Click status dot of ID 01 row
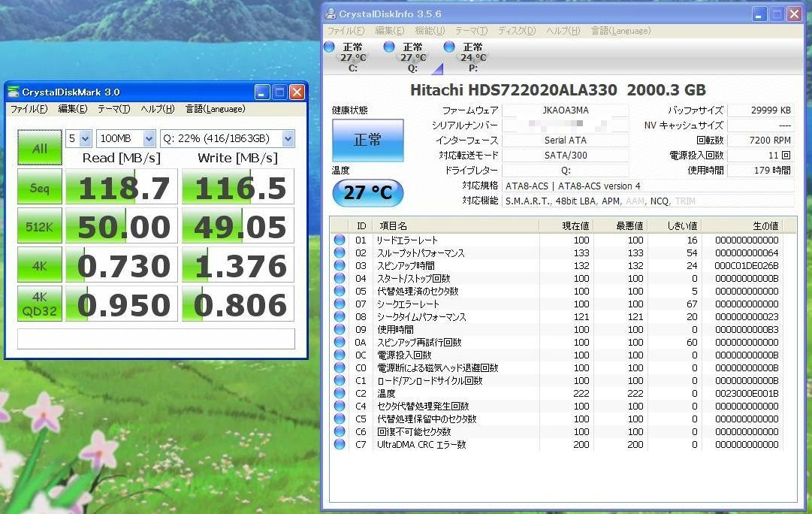The image size is (812, 514). pyautogui.click(x=340, y=240)
